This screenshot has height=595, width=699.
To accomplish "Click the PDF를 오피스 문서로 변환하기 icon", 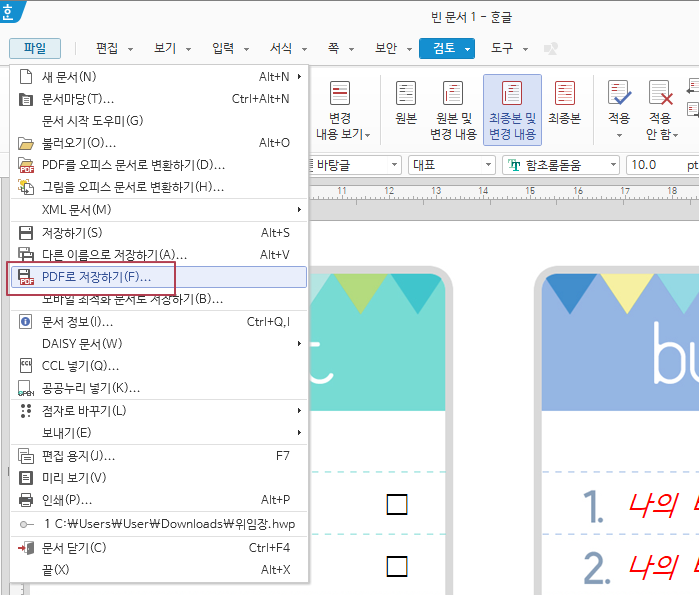I will tap(26, 165).
